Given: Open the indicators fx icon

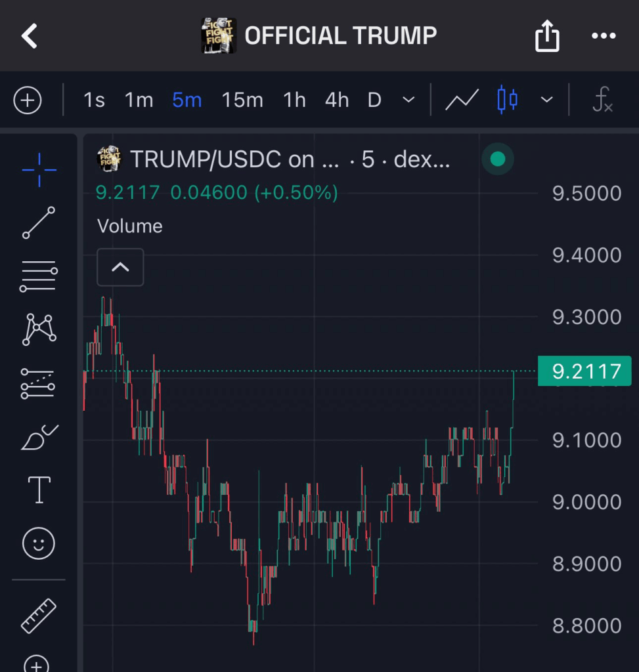Looking at the screenshot, I should click(x=602, y=100).
